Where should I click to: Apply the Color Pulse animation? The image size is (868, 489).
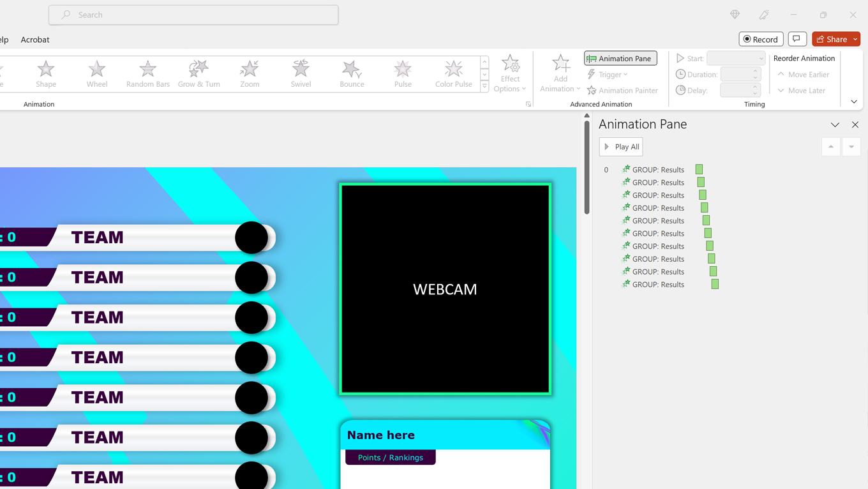(453, 73)
